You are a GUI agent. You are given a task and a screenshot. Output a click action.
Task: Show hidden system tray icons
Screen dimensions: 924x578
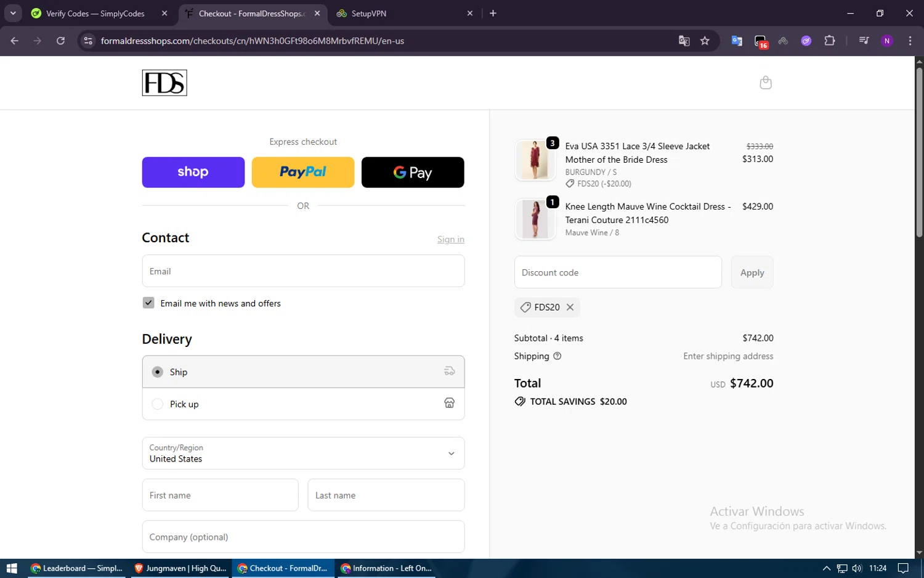(x=827, y=568)
